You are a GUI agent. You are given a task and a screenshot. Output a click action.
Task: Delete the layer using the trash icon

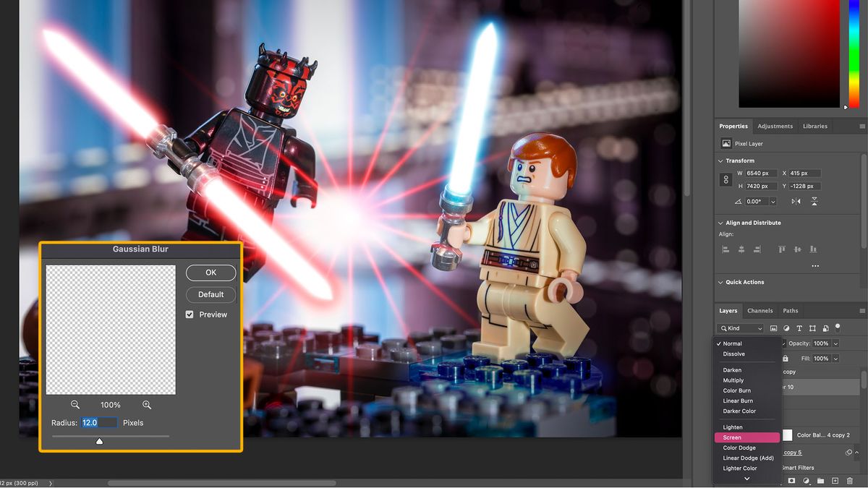click(850, 480)
